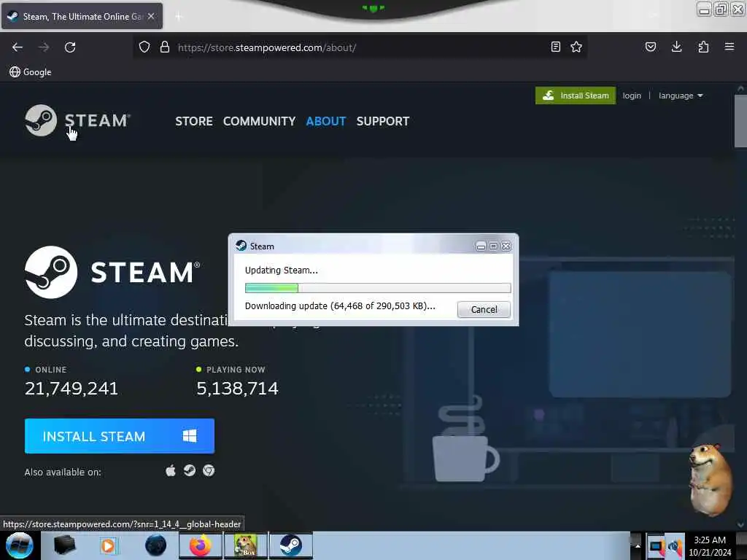Open the clock showing 3:25 AM

(x=710, y=546)
